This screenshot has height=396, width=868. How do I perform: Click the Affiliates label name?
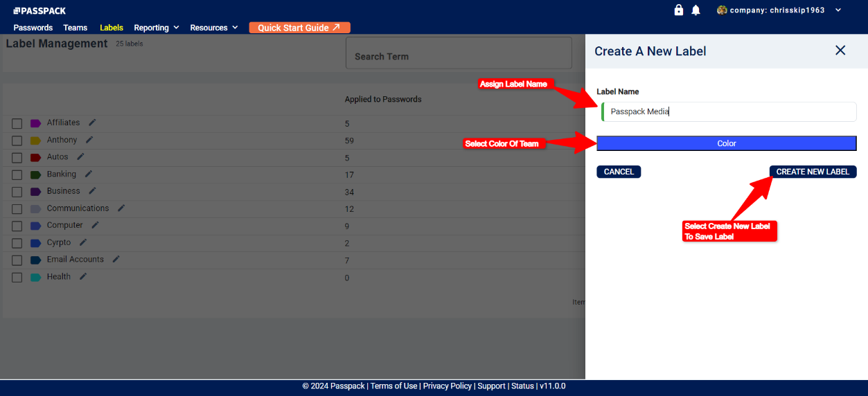(x=63, y=123)
